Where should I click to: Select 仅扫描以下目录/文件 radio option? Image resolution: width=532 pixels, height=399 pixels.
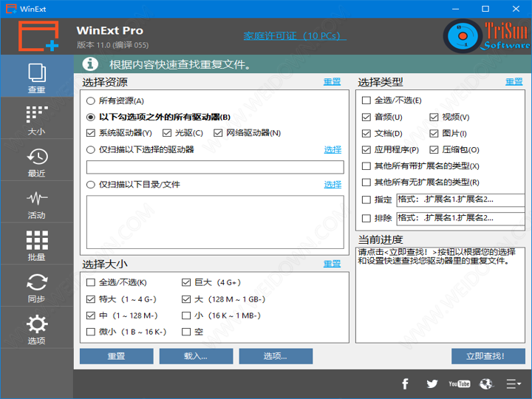click(x=91, y=185)
